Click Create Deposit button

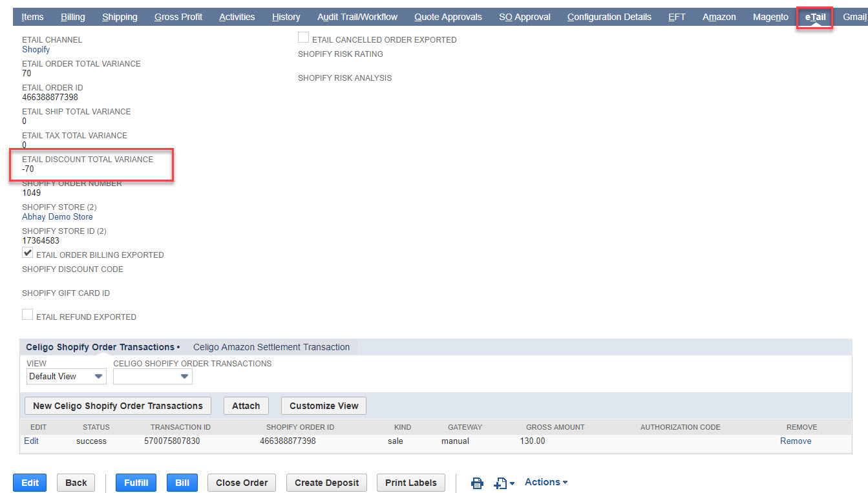[x=326, y=483]
